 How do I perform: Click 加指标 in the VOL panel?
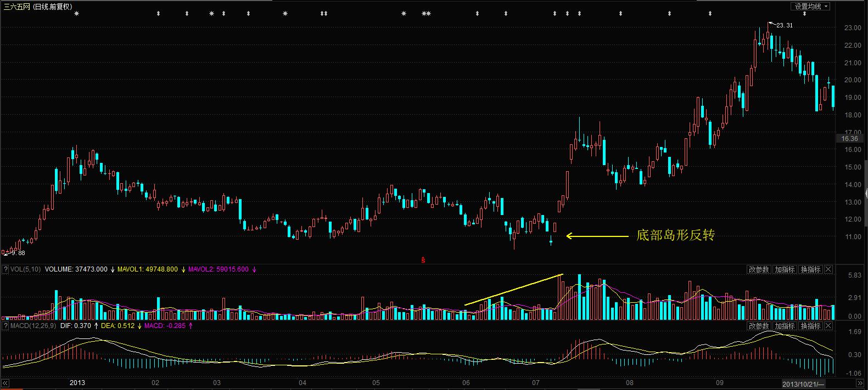point(785,269)
